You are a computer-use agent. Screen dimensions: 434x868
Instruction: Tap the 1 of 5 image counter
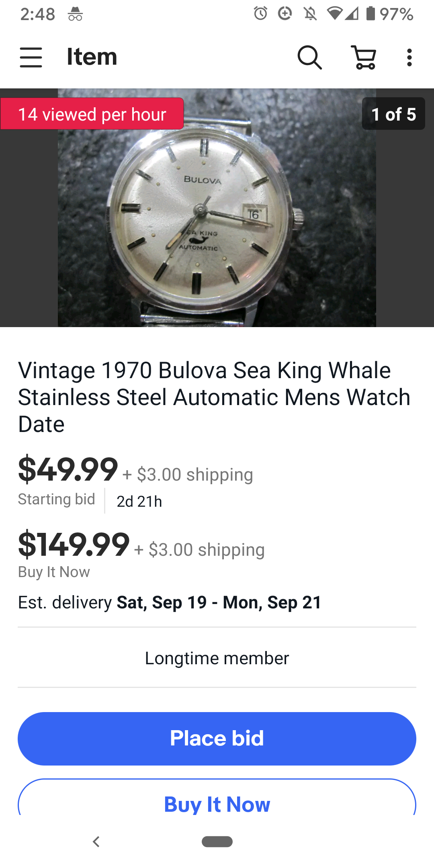click(x=393, y=114)
